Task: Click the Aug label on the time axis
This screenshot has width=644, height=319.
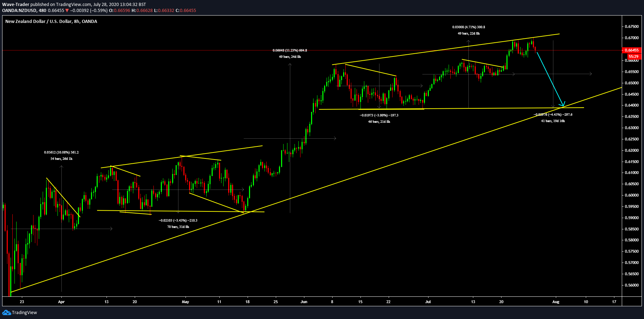Action: click(556, 302)
